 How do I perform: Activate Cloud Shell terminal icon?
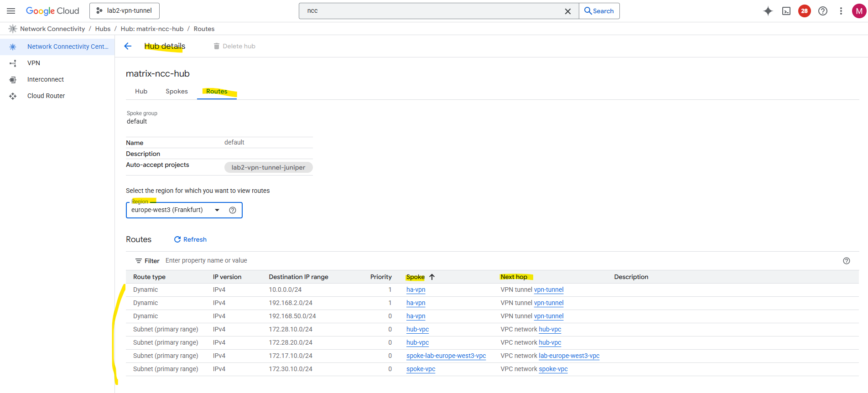click(x=786, y=11)
